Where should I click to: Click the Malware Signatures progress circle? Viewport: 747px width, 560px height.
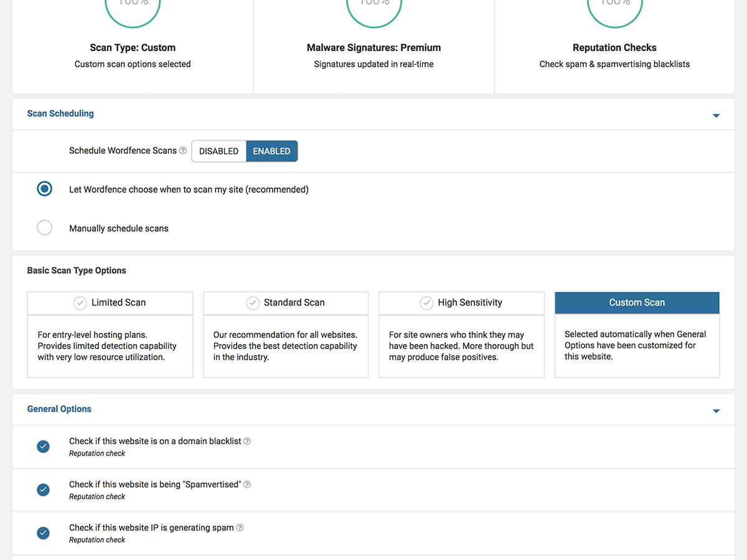(374, 6)
